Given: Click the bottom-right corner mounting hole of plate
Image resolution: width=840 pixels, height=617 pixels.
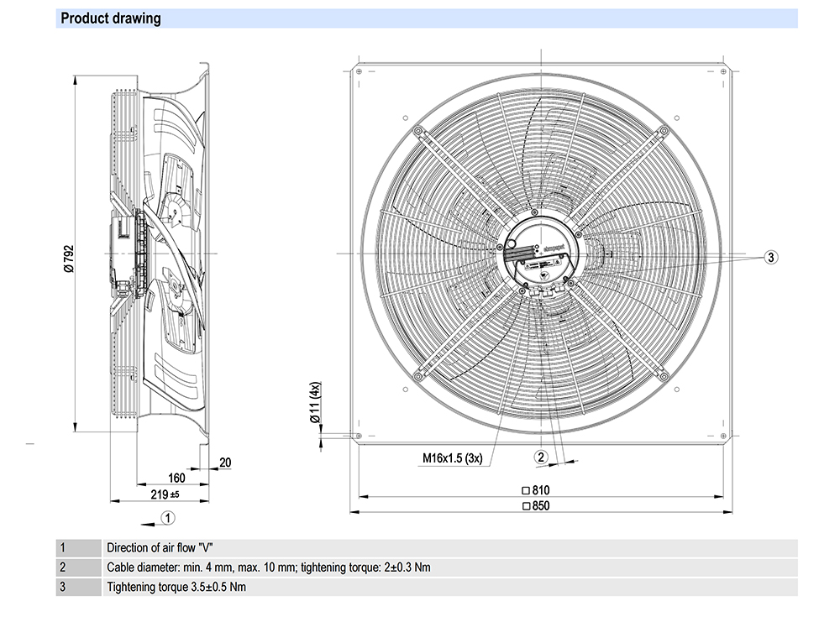Looking at the screenshot, I should click(724, 436).
